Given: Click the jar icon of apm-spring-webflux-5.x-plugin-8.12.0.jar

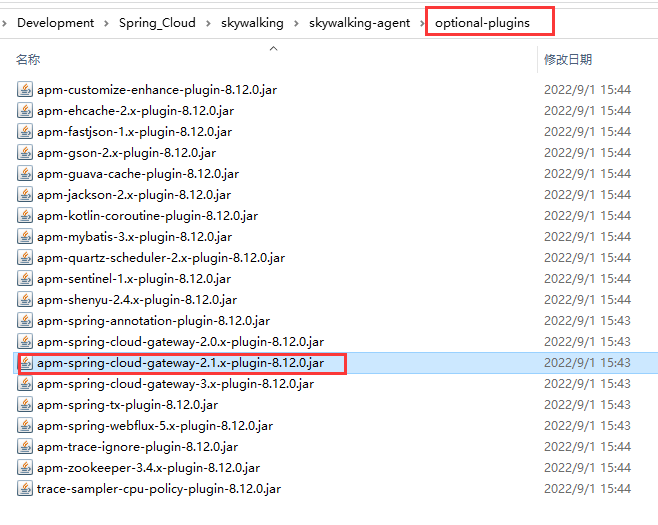Looking at the screenshot, I should click(25, 426).
